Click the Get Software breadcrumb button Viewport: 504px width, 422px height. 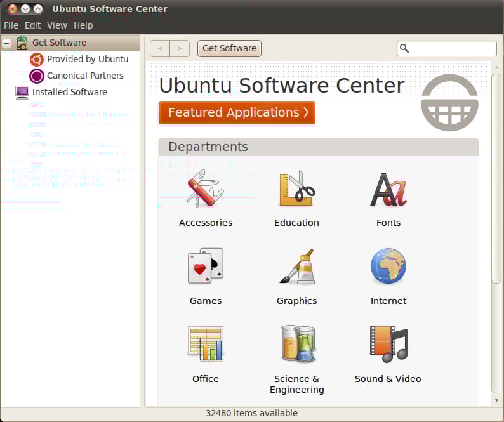click(x=229, y=48)
